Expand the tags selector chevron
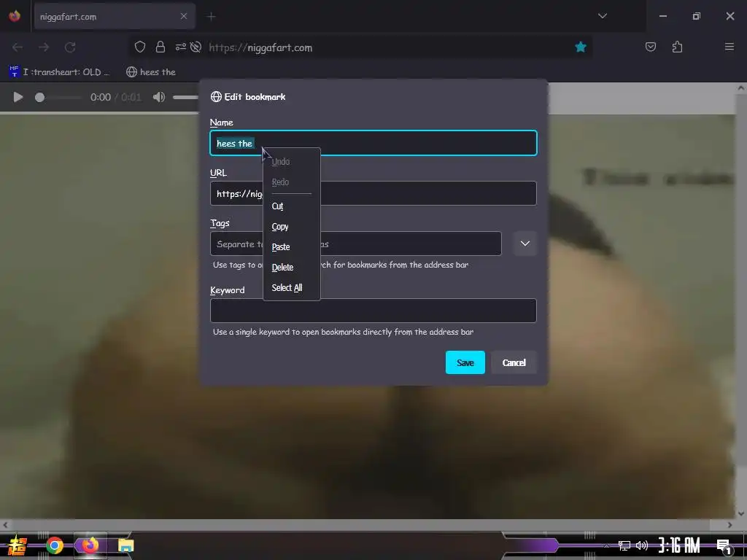The image size is (747, 560). [525, 244]
